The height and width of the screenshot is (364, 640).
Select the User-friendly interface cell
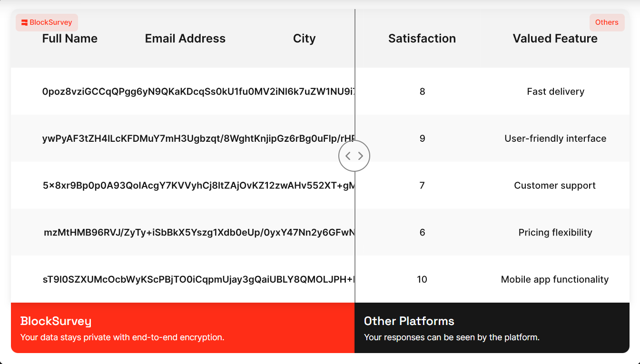555,138
